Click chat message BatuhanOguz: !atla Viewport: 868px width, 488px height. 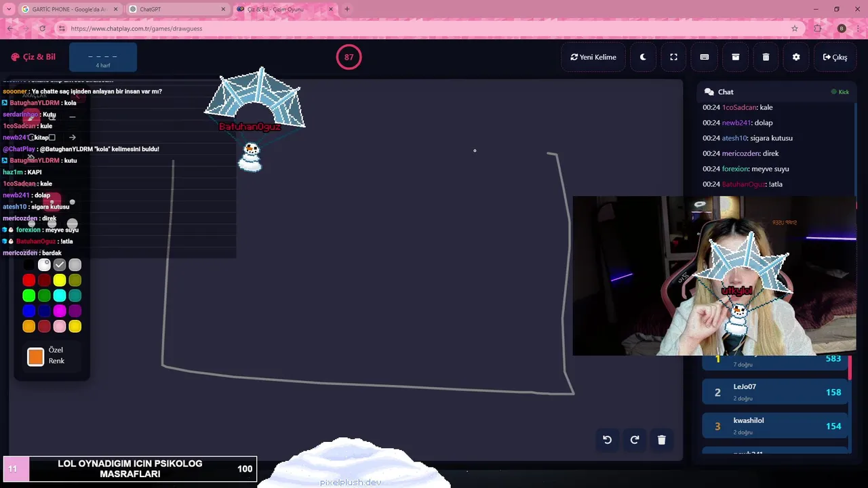point(743,184)
